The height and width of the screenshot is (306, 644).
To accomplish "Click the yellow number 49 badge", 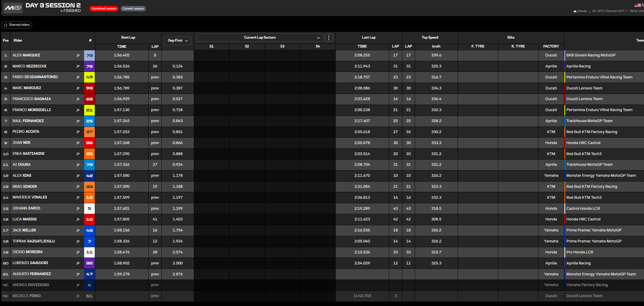I will (x=90, y=77).
